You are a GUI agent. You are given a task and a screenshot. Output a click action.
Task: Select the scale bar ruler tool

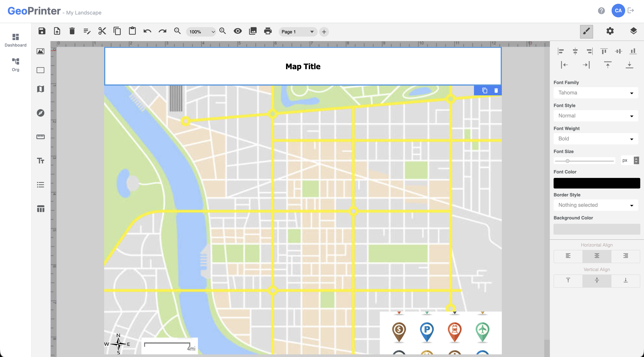[40, 137]
